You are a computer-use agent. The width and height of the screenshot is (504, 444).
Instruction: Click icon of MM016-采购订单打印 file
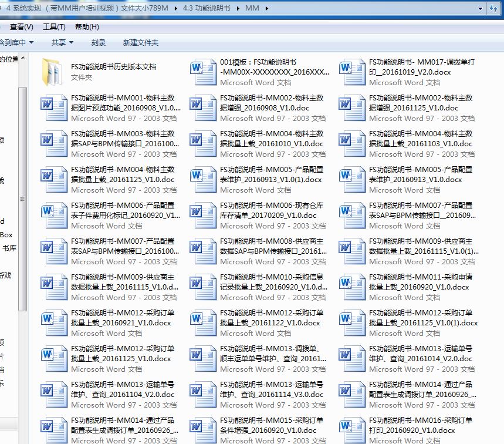pos(352,430)
